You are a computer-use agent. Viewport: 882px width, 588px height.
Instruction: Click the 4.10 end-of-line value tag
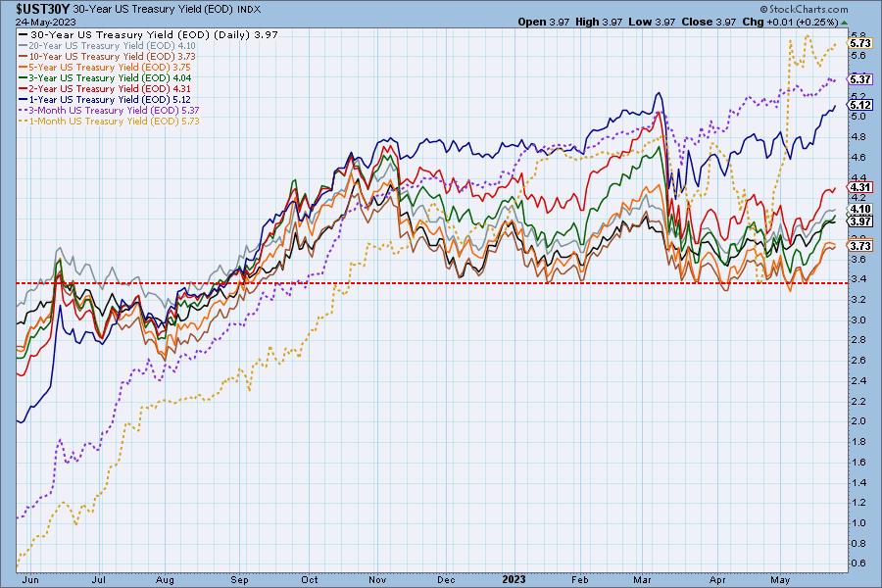click(x=860, y=210)
